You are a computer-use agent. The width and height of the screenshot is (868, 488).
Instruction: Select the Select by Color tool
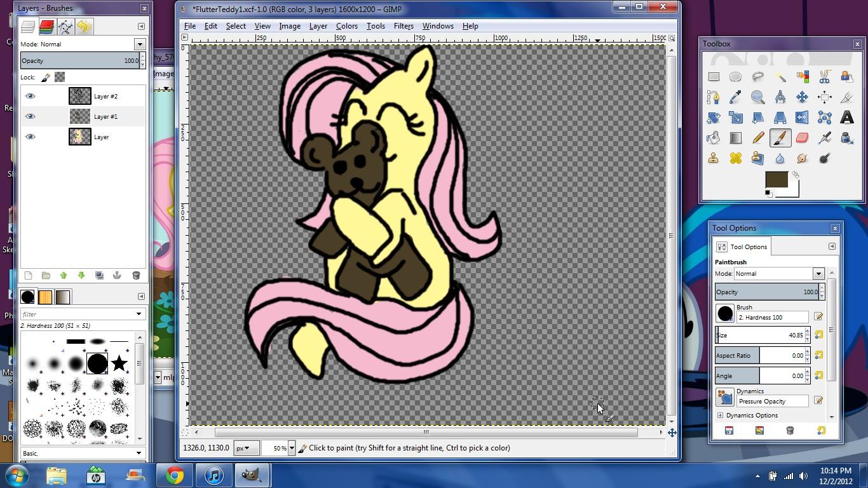802,77
